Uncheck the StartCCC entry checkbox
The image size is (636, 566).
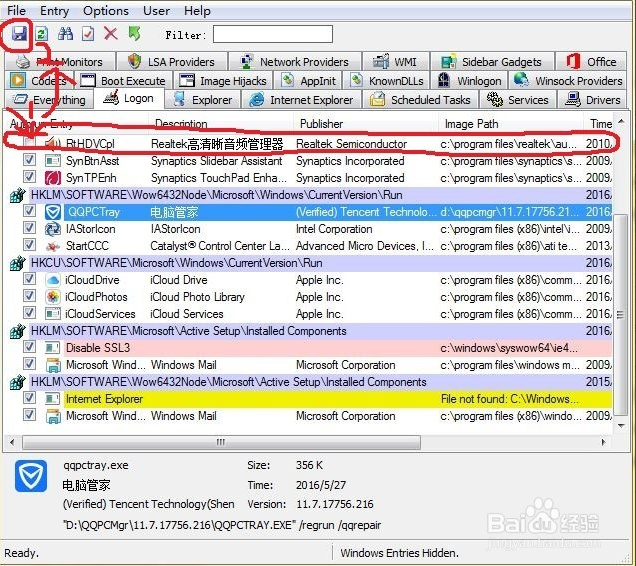29,245
